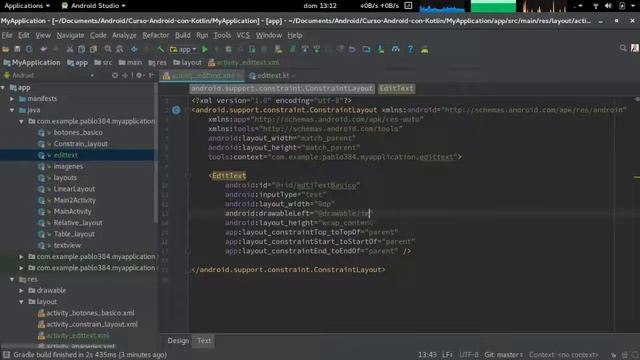Click the Cut scissors icon
The image size is (640, 360).
70,49
